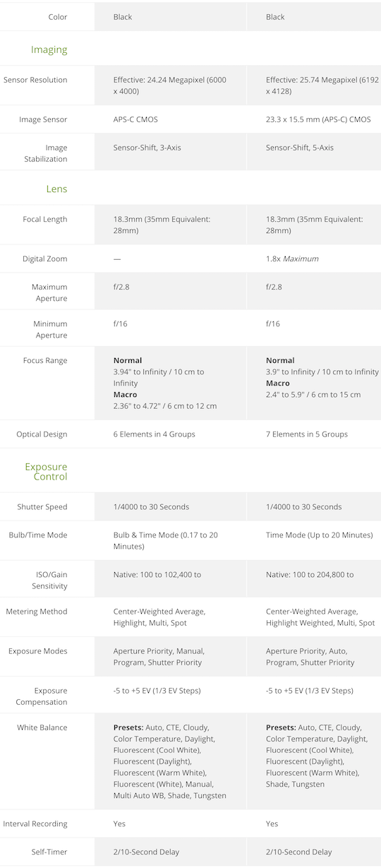This screenshot has height=868, width=381.
Task: Click the 24.24 Megapixel resolution value
Action: coord(170,85)
